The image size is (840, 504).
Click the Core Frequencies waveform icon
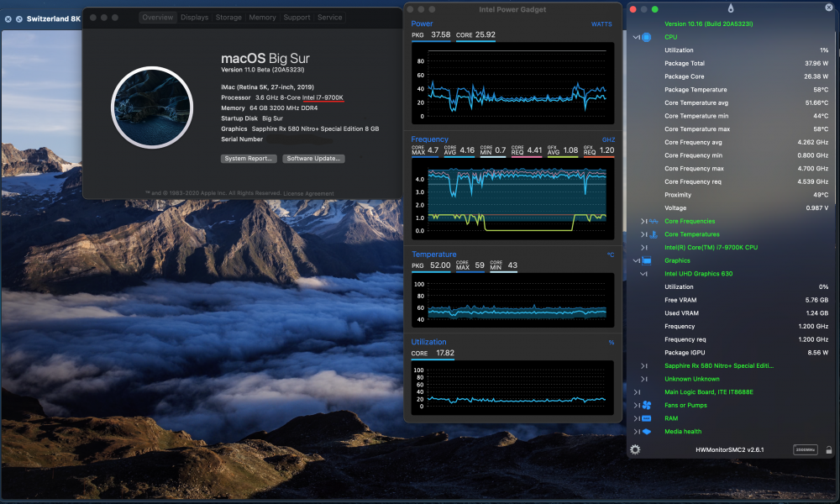(x=654, y=221)
